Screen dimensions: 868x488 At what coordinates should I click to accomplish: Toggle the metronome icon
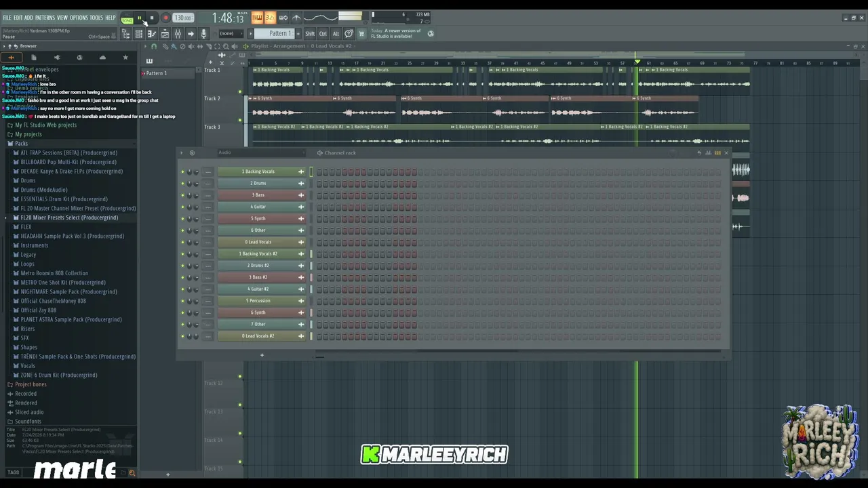point(296,18)
